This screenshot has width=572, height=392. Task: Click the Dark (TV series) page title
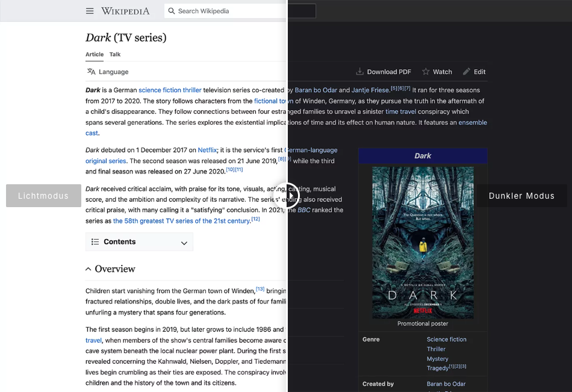tap(126, 37)
